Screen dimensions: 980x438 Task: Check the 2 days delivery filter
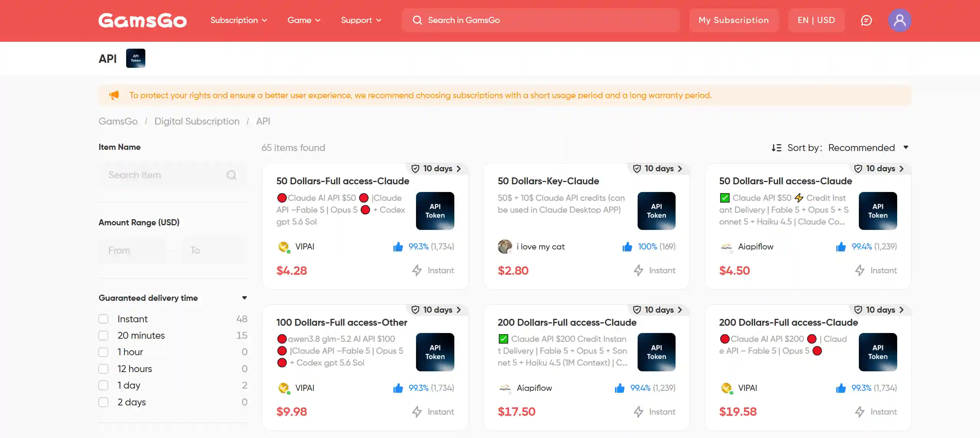point(104,402)
